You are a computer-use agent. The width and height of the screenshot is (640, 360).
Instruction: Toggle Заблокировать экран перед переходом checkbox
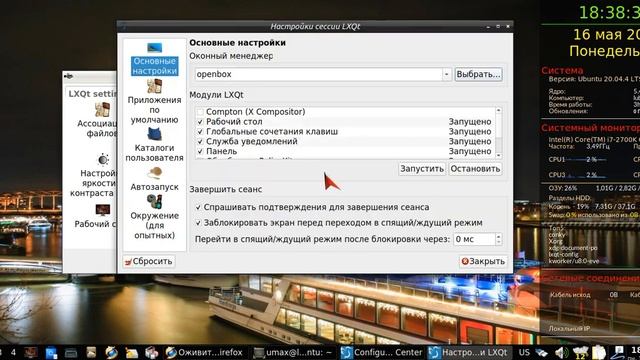(198, 223)
